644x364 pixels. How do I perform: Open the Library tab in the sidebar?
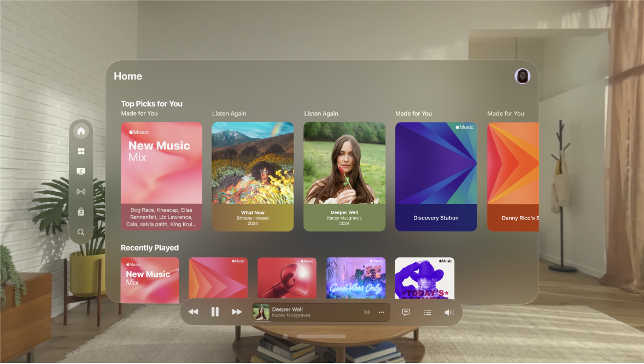[x=81, y=212]
